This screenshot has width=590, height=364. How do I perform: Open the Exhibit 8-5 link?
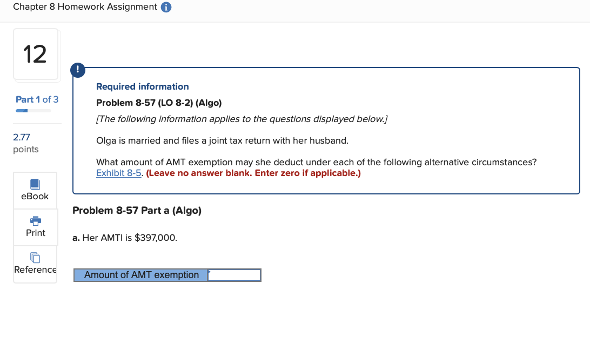coord(118,173)
